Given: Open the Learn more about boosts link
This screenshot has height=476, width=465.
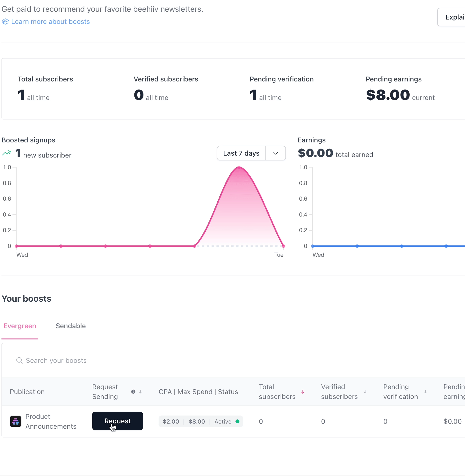Looking at the screenshot, I should click(x=50, y=22).
